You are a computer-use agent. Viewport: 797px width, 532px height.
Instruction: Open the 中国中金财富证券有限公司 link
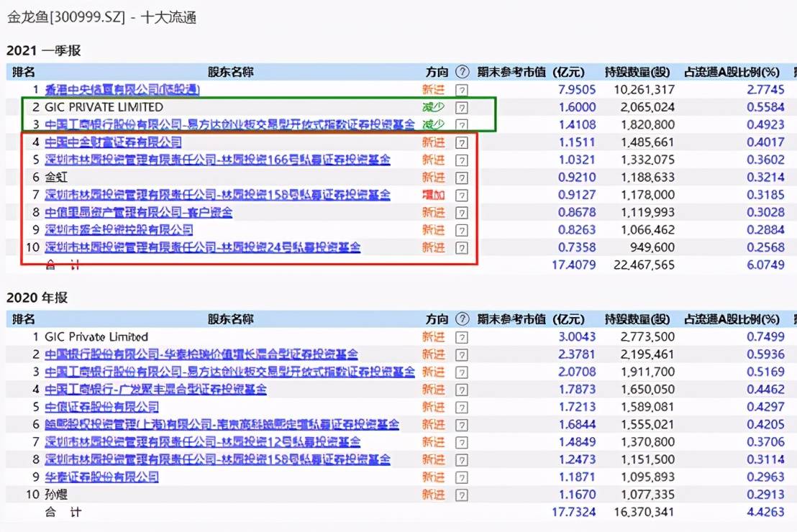[113, 142]
